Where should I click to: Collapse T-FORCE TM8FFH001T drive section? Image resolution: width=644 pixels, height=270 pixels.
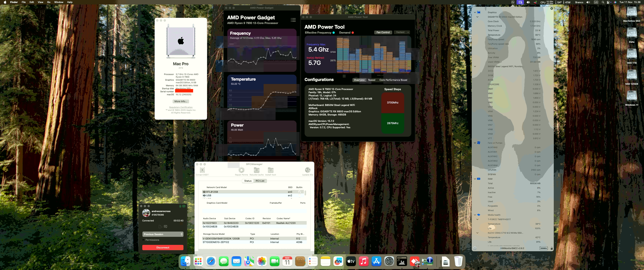[x=477, y=219]
